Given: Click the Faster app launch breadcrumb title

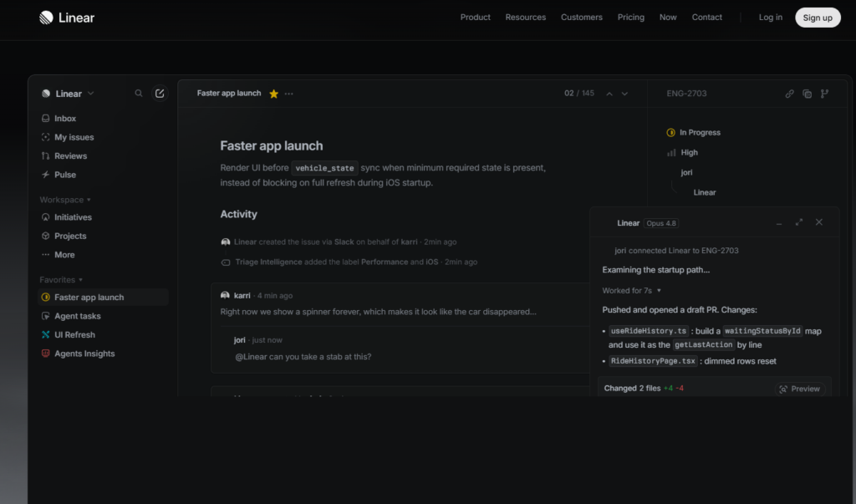Looking at the screenshot, I should click(x=229, y=94).
